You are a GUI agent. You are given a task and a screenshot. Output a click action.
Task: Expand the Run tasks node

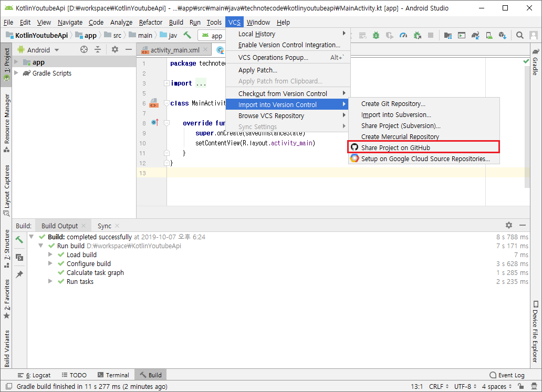50,281
